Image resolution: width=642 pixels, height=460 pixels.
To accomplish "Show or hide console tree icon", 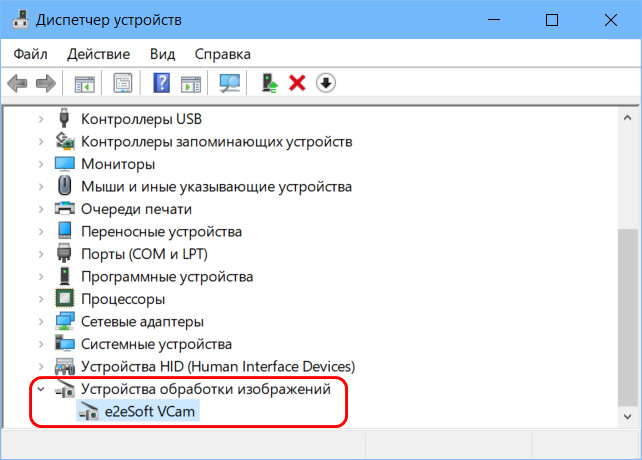I will [x=85, y=84].
